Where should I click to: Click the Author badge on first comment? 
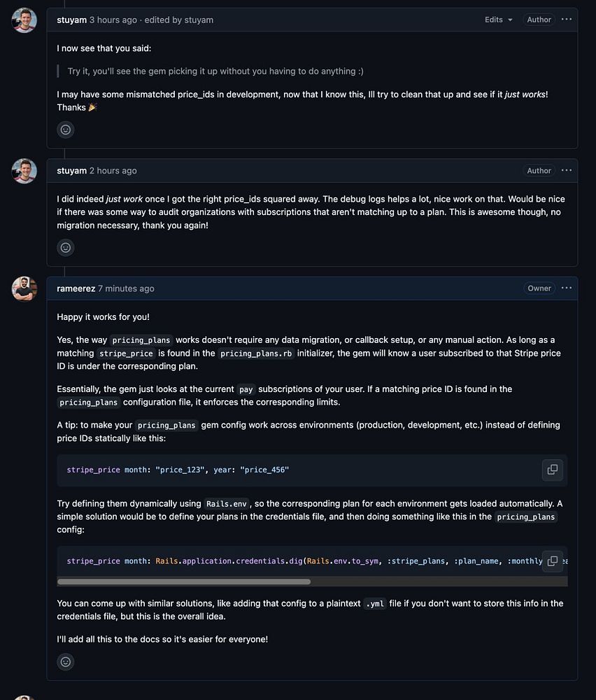coord(539,20)
